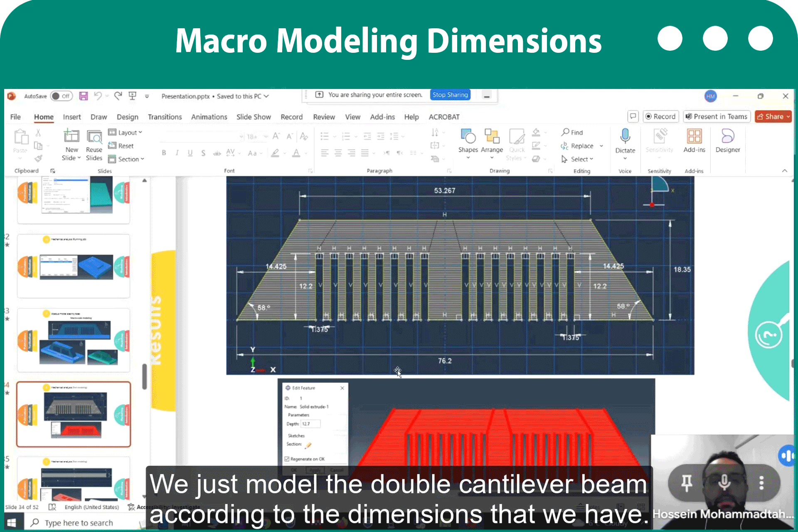
Task: Toggle italic formatting
Action: point(177,153)
